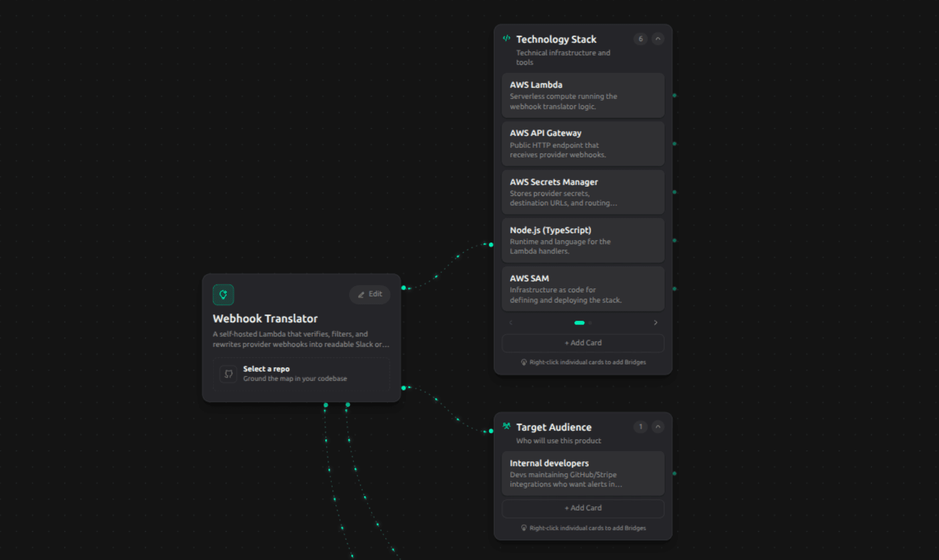Open the AWS Lambda card
939x560 pixels.
pyautogui.click(x=583, y=95)
